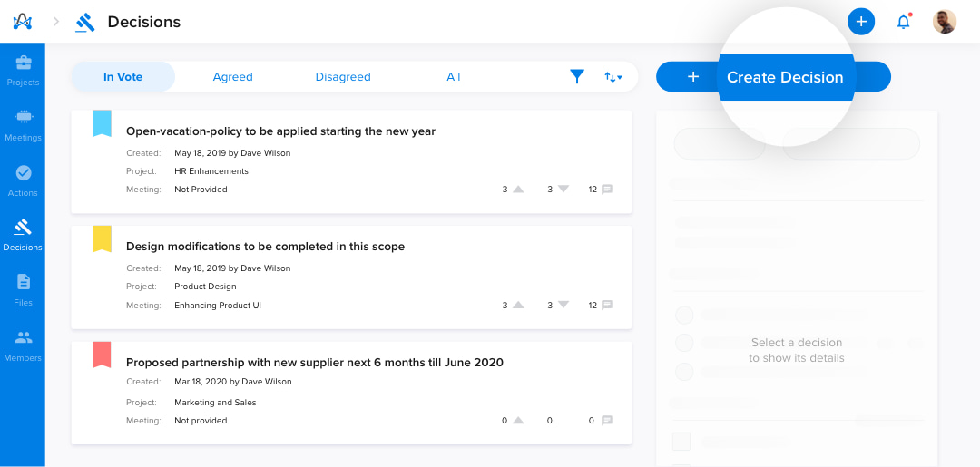Click the Mar 18, 2020 by Dave Wilson text
The width and height of the screenshot is (980, 467).
point(233,382)
